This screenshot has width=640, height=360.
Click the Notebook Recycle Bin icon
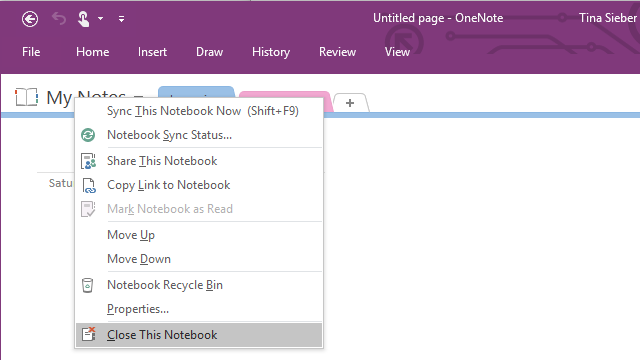click(x=87, y=285)
